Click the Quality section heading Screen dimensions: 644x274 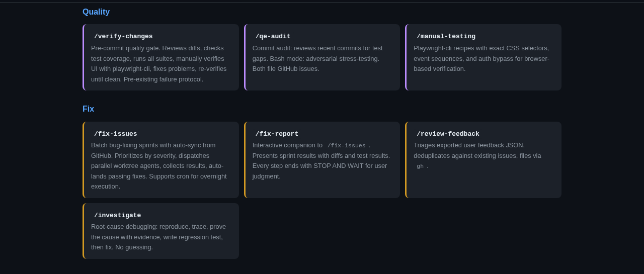pyautogui.click(x=96, y=12)
